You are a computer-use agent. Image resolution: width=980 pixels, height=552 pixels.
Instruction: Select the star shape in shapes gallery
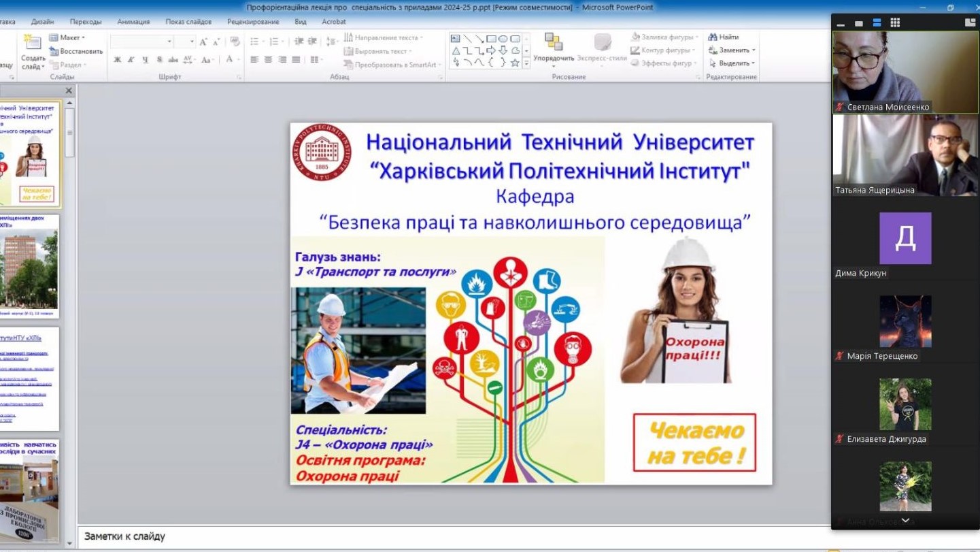click(x=515, y=63)
